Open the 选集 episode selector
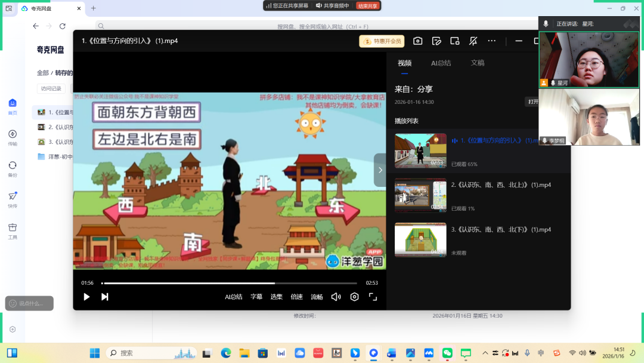The image size is (644, 363). (x=277, y=297)
